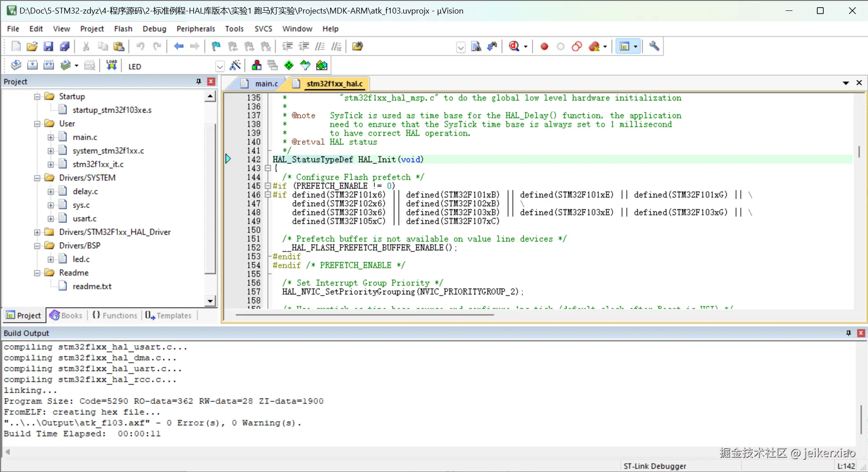This screenshot has height=472, width=868.
Task: Open the Peripherals menu
Action: (195, 29)
